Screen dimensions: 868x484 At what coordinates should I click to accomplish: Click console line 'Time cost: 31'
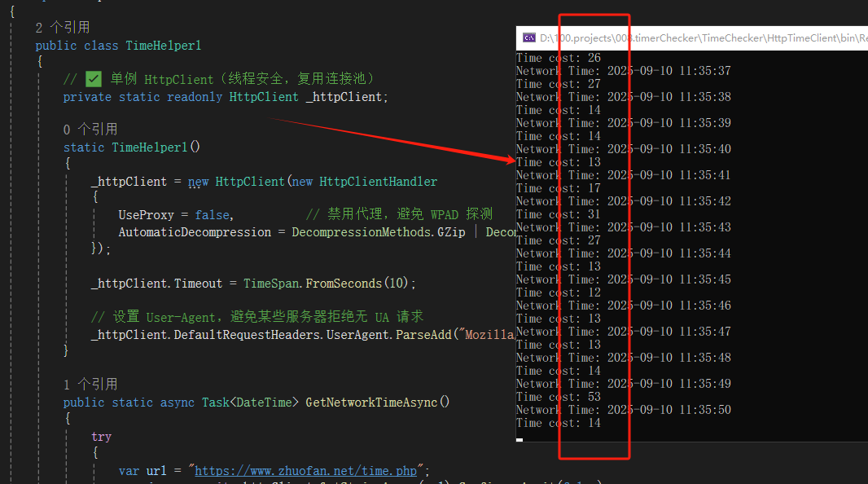pyautogui.click(x=559, y=214)
